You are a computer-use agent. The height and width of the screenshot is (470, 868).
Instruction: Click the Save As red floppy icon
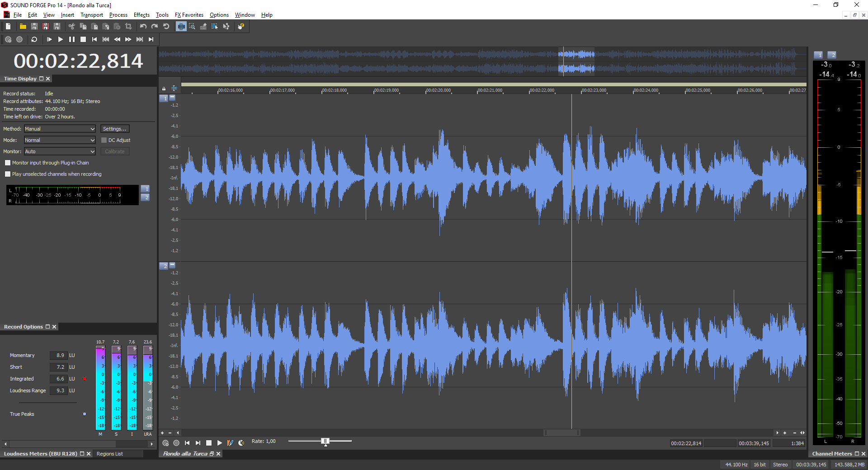(45, 27)
